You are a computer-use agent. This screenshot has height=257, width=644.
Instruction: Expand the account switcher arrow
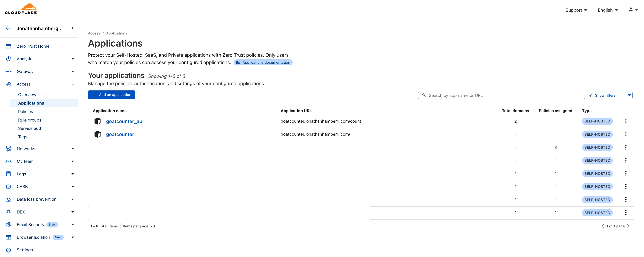[x=72, y=28]
